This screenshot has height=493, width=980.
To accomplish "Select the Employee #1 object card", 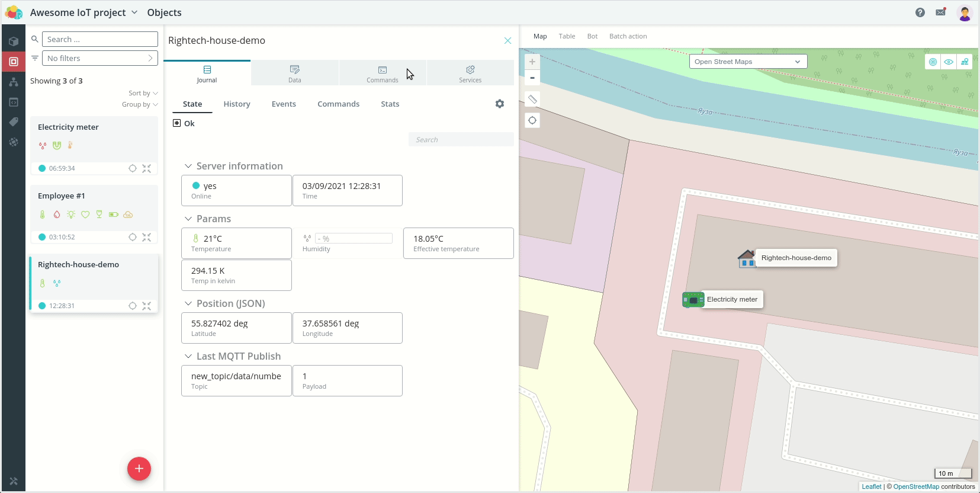I will [94, 215].
